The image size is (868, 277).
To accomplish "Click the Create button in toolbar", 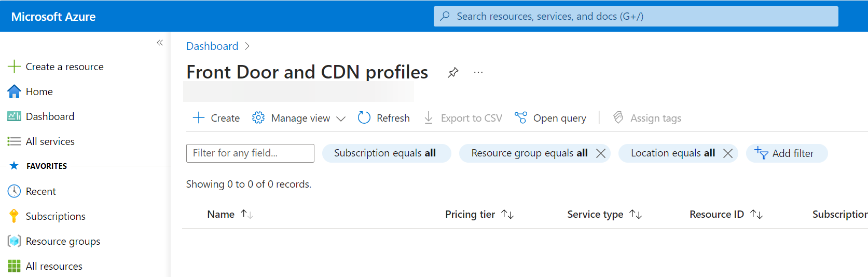I will click(216, 118).
